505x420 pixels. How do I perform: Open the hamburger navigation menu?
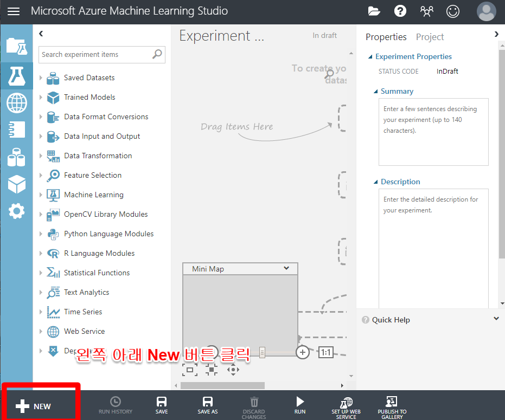(x=14, y=11)
